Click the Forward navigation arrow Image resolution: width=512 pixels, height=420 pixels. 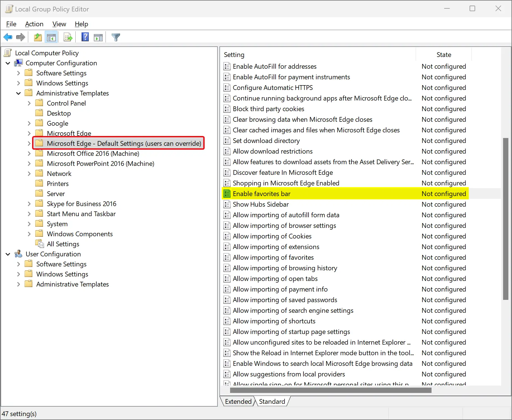point(20,37)
